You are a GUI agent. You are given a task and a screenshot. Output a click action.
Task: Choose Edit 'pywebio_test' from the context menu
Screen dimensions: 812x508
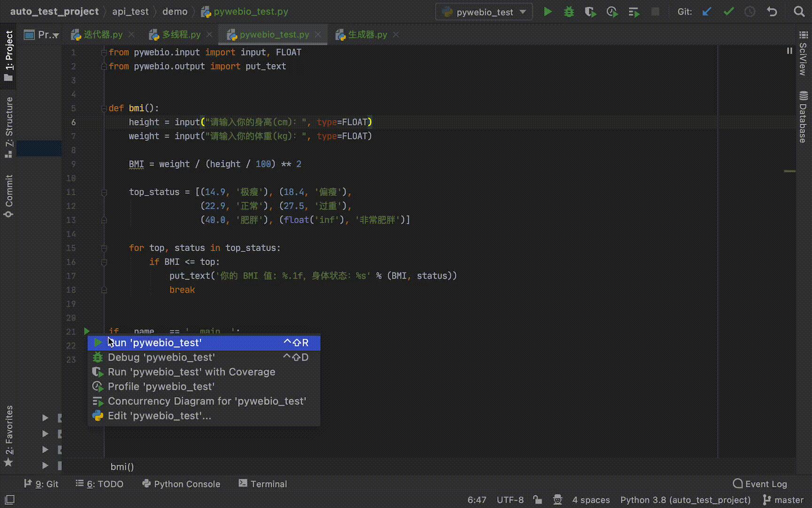pos(159,415)
